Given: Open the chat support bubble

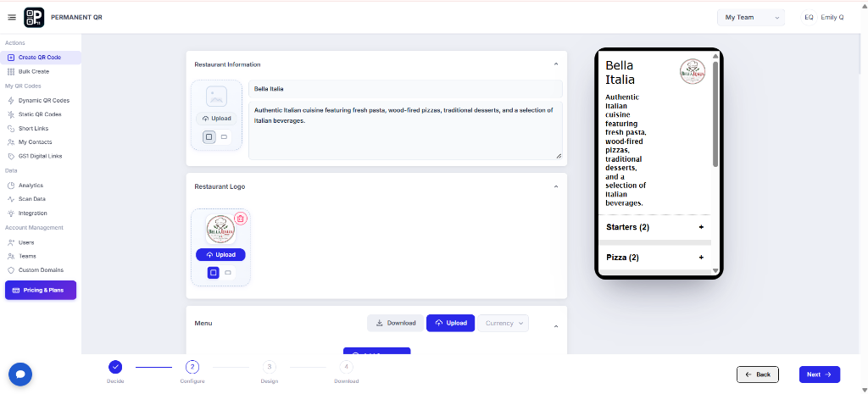Looking at the screenshot, I should pyautogui.click(x=20, y=374).
